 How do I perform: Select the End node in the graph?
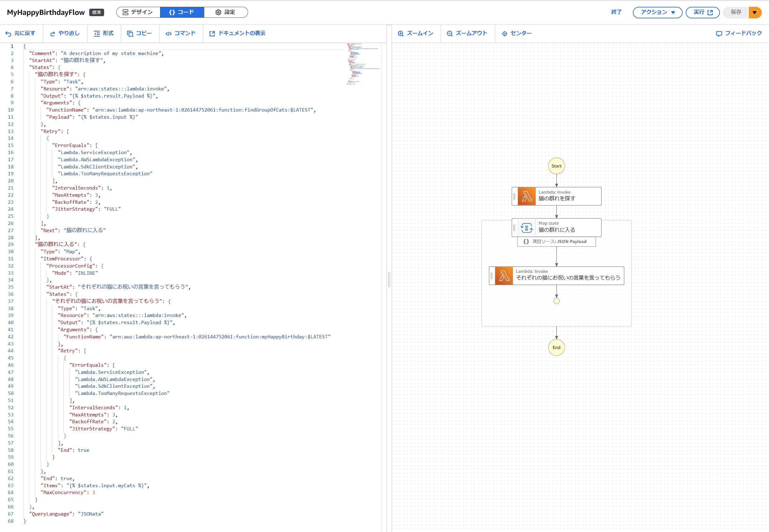556,347
